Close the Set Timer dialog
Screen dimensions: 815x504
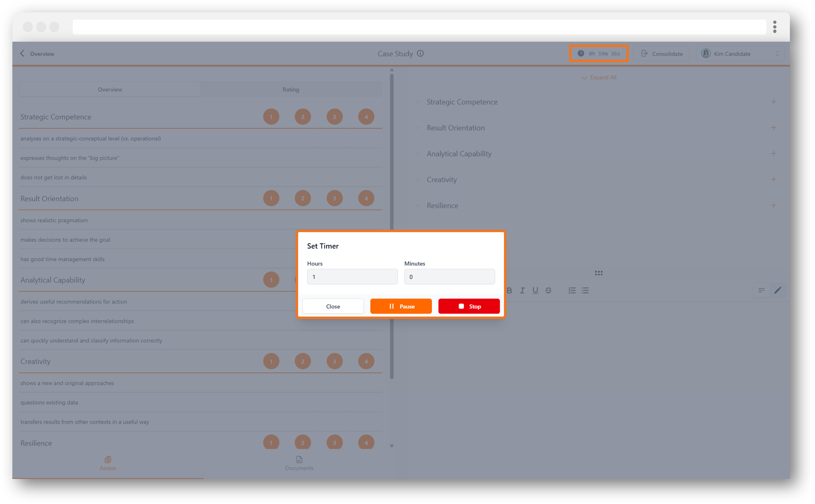click(333, 306)
